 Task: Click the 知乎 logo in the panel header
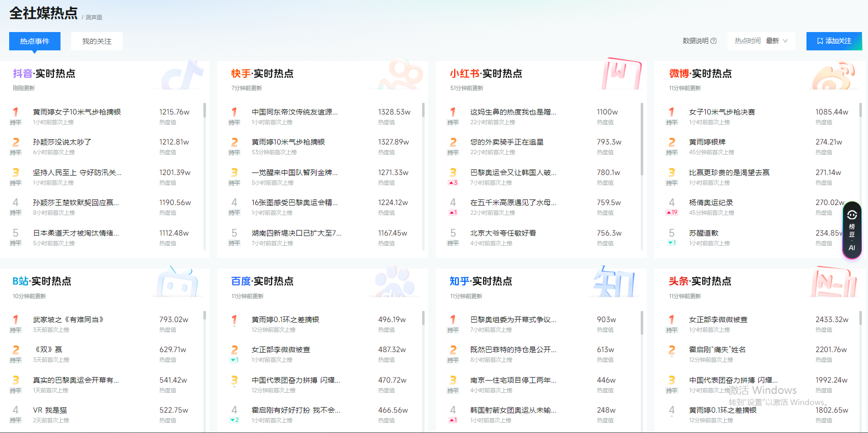tap(614, 282)
